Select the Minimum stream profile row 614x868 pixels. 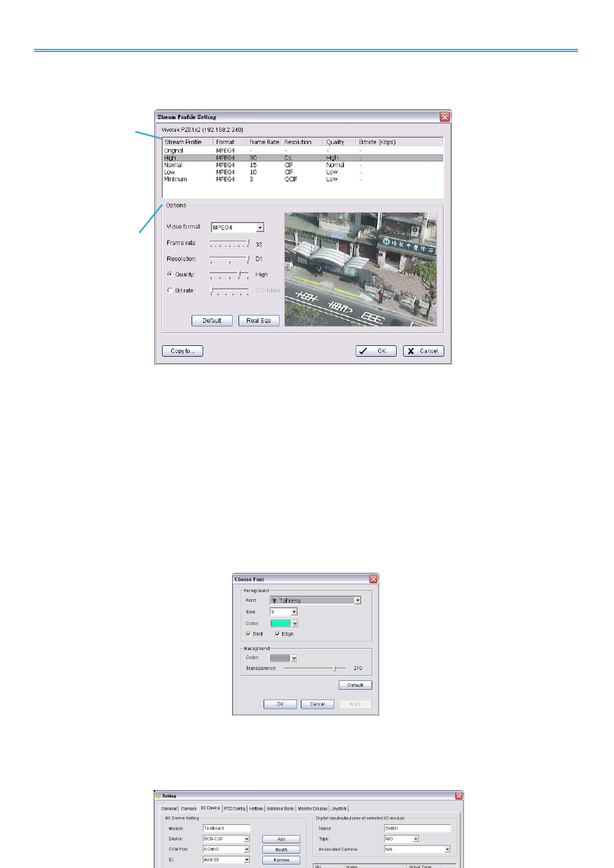(303, 179)
